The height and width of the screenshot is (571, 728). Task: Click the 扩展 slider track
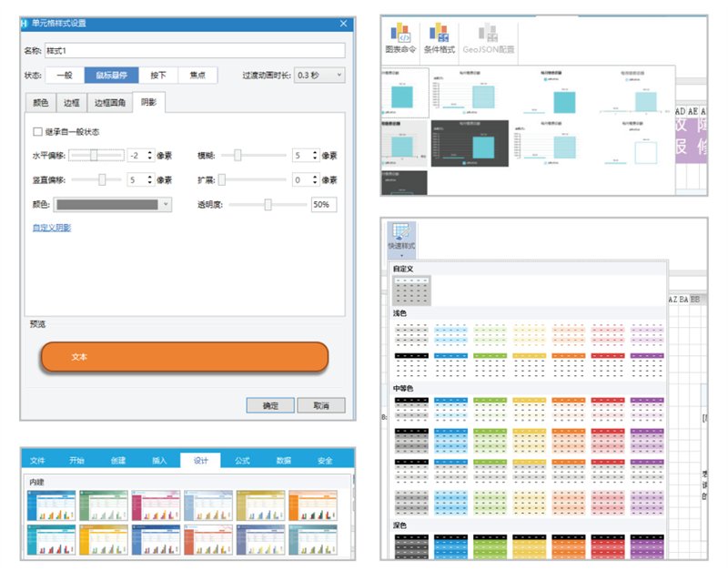(254, 179)
